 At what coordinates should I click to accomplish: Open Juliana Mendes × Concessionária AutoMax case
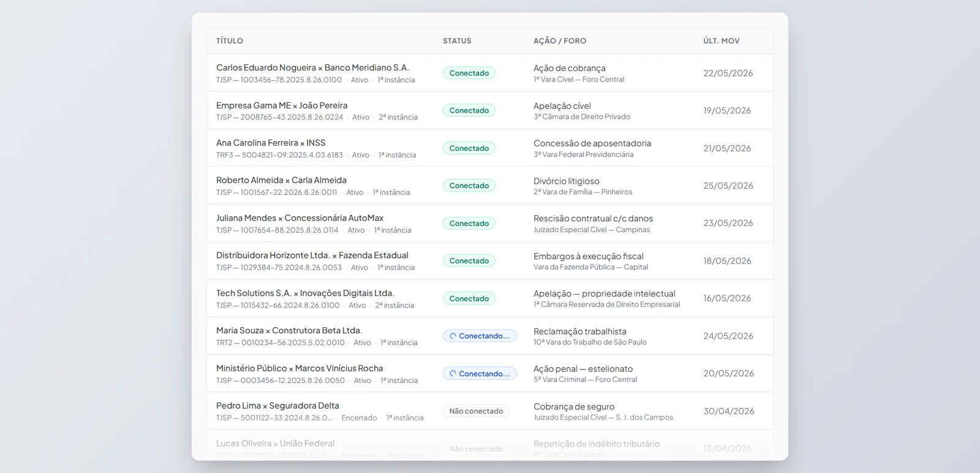coord(300,218)
